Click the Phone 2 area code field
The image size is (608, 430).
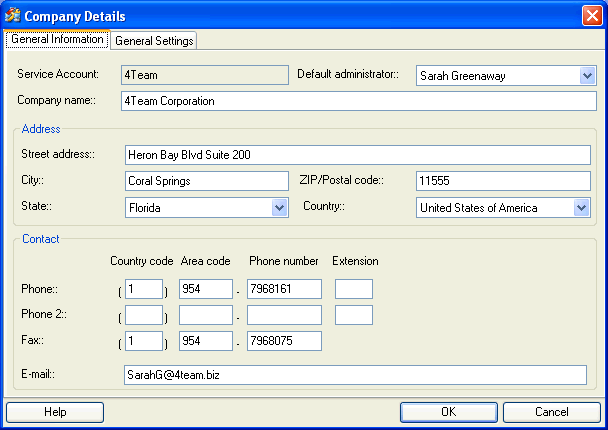pyautogui.click(x=206, y=315)
